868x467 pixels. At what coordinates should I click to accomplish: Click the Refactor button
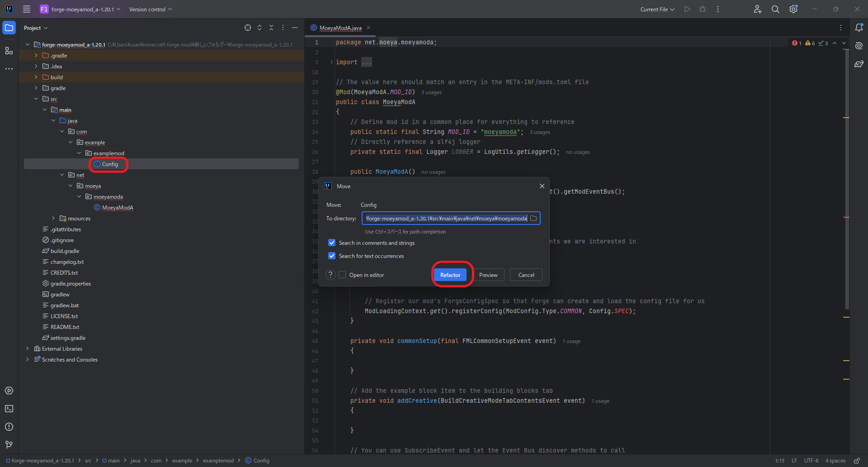click(x=450, y=275)
